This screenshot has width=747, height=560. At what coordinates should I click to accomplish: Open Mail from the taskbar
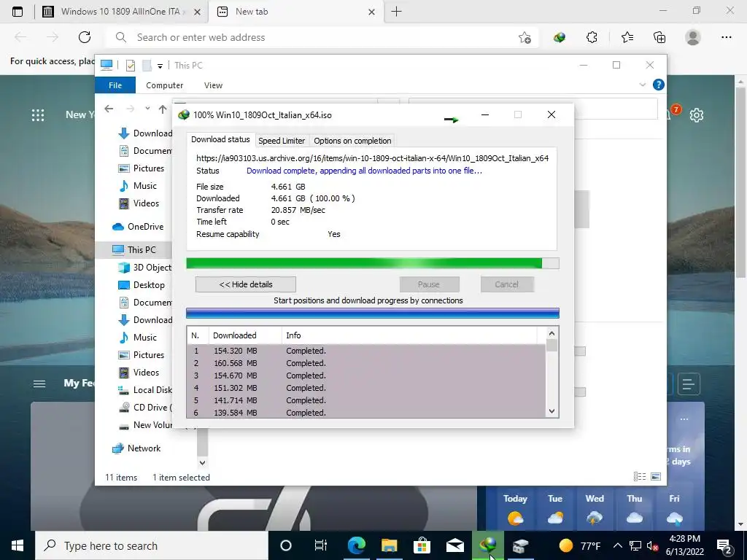(x=455, y=545)
